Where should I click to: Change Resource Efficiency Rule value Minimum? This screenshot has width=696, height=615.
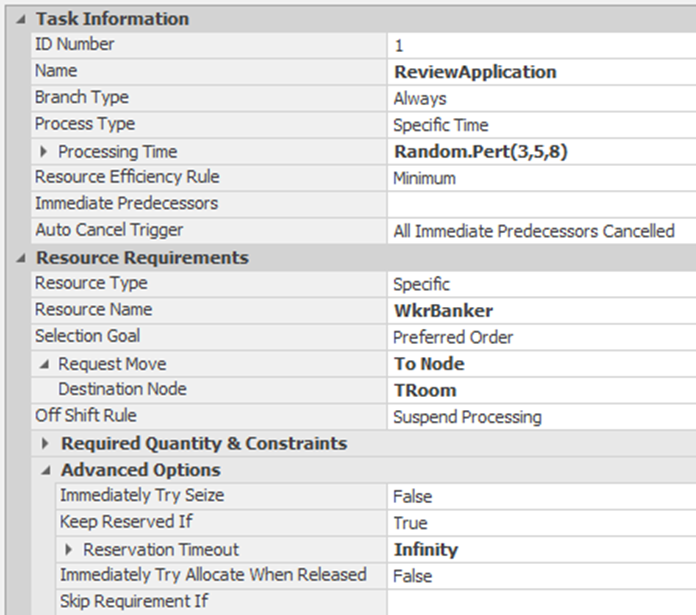(x=542, y=178)
